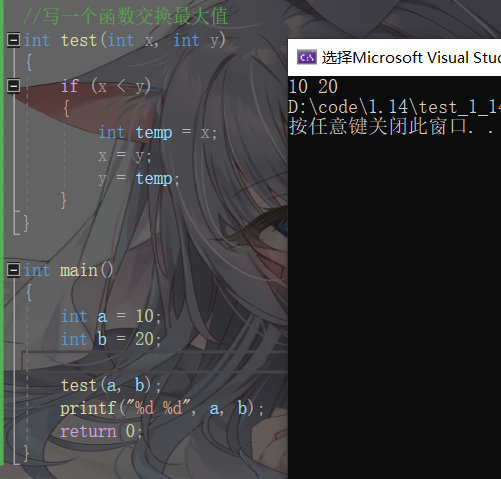
Task: Click the 'x = y;' assignment line
Action: [x=125, y=155]
